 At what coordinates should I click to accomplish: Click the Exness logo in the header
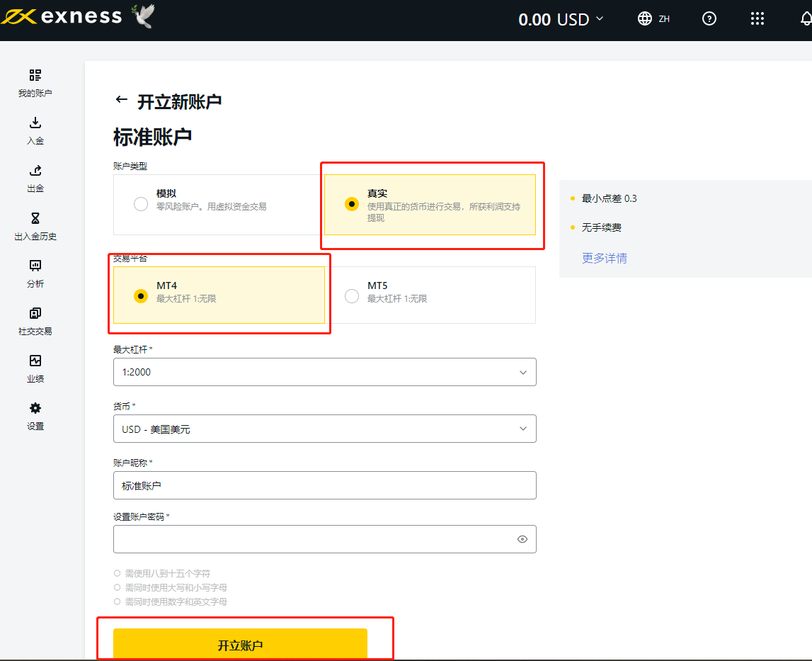click(62, 16)
